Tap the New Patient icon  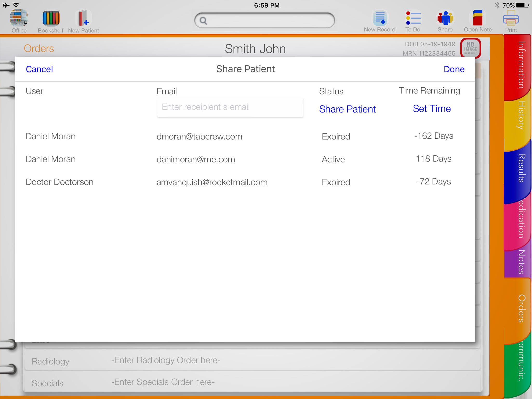click(x=83, y=18)
